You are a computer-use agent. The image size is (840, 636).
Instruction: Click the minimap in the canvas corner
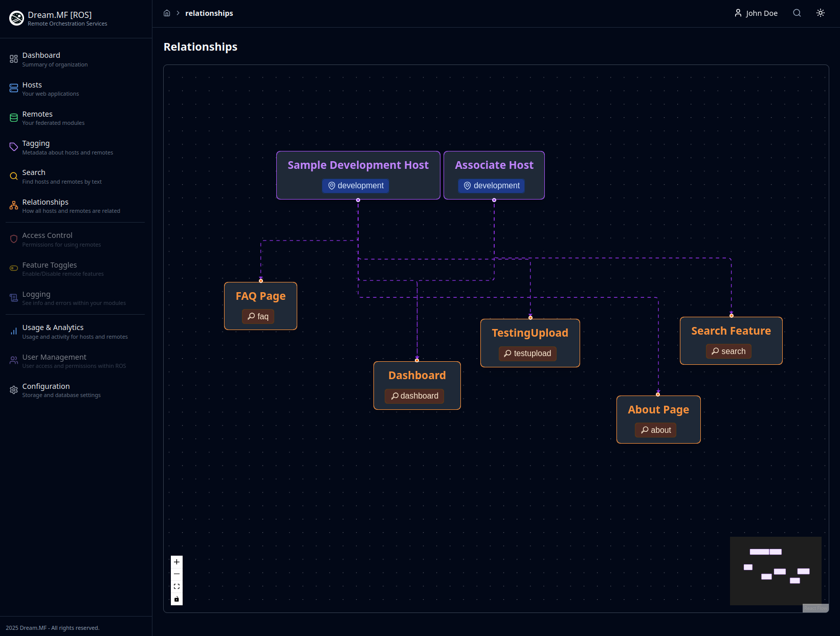(775, 571)
